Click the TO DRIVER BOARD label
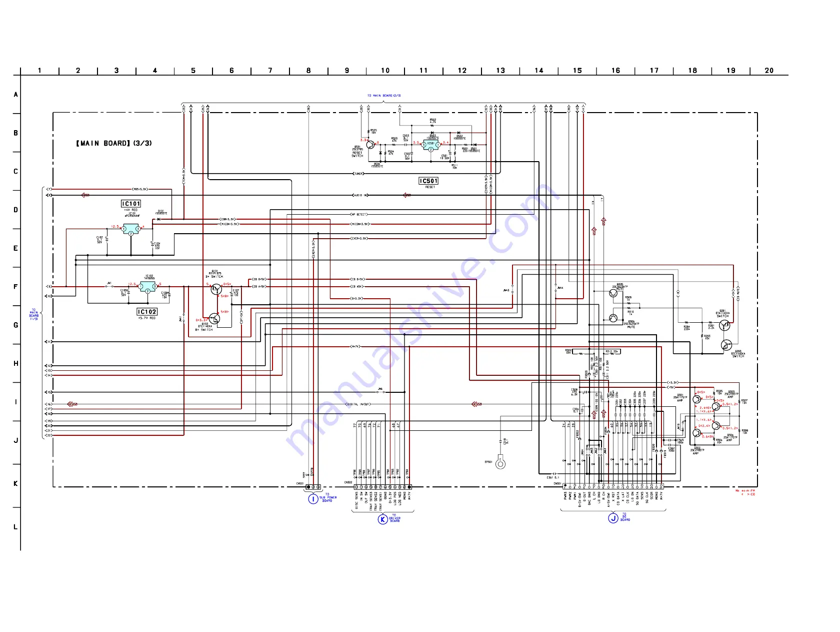The width and height of the screenshot is (840, 632). pyautogui.click(x=394, y=518)
